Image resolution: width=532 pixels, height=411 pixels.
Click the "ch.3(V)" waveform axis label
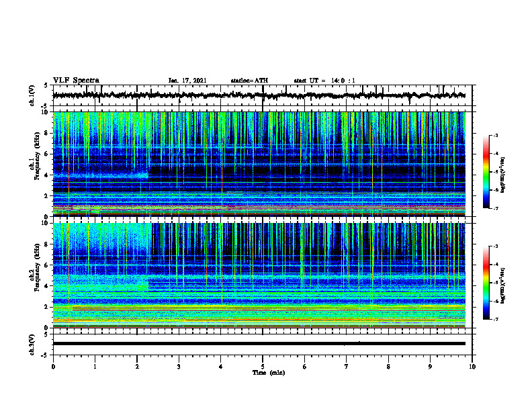click(x=32, y=345)
